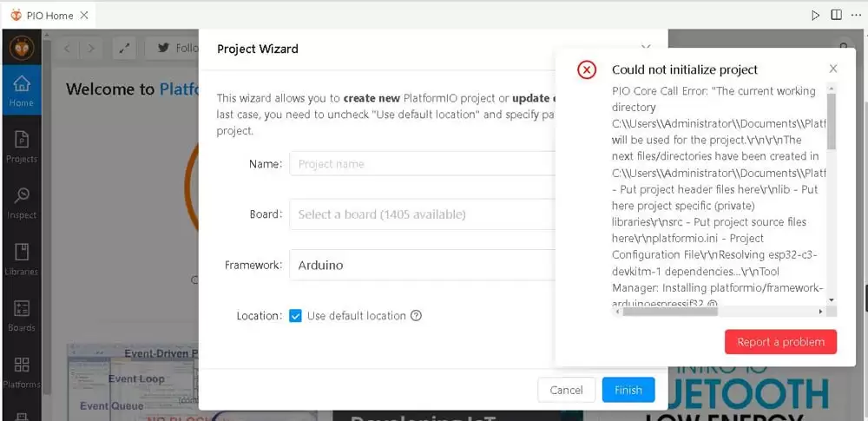Open Projects in the PIO sidebar

(22, 146)
